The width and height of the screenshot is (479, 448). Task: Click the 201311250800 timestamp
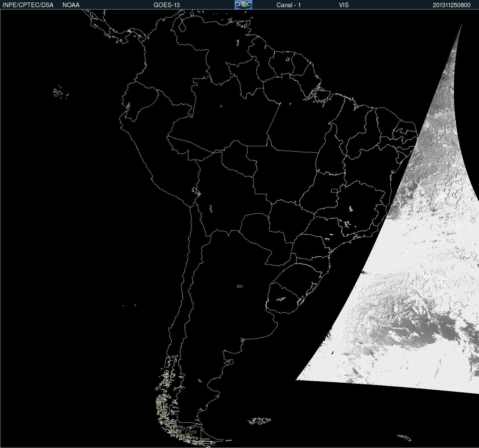pyautogui.click(x=452, y=5)
